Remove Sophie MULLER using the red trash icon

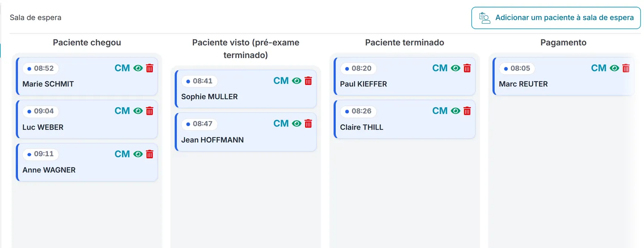click(x=308, y=81)
